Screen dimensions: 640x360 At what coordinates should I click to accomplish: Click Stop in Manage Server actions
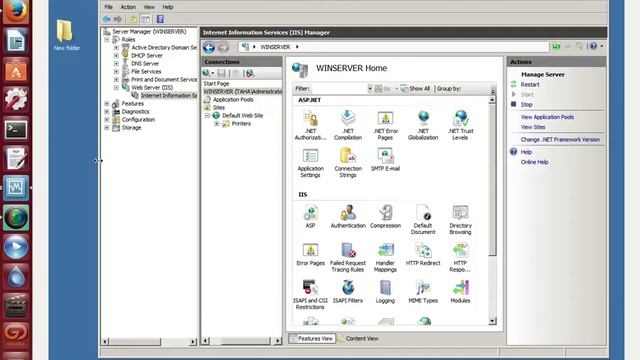(x=526, y=104)
